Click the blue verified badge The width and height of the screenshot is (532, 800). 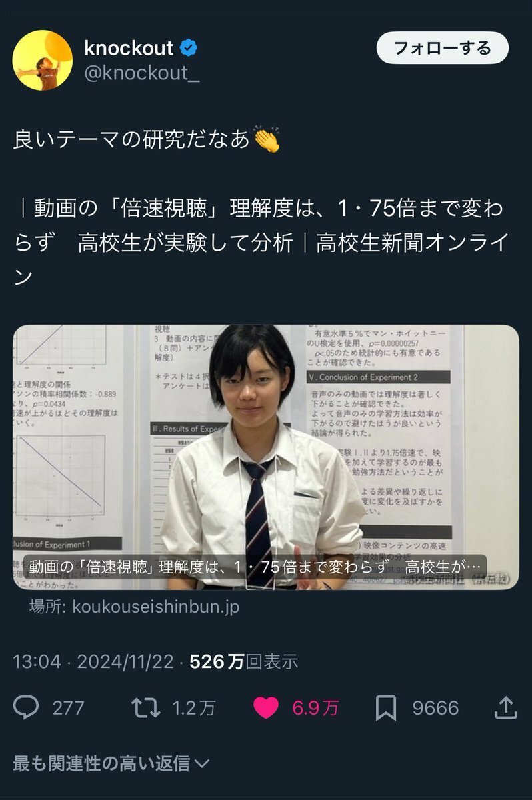pos(189,48)
